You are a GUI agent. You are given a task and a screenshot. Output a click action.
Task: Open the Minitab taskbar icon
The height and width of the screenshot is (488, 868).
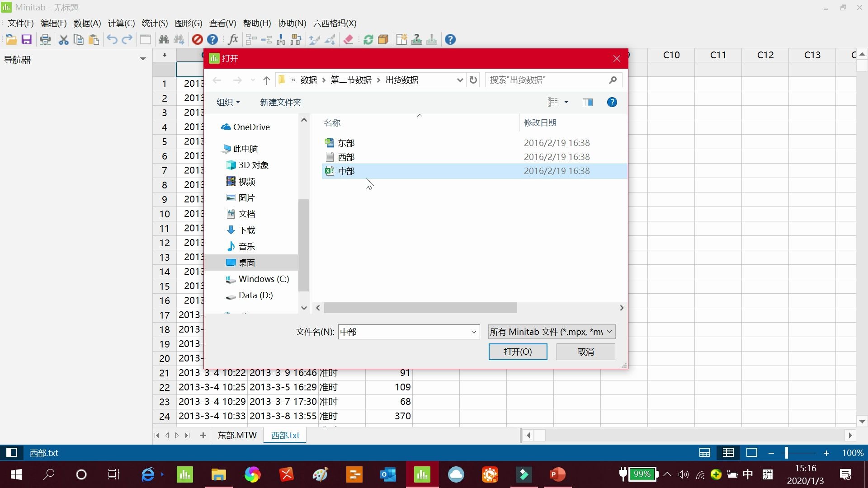[x=422, y=474]
